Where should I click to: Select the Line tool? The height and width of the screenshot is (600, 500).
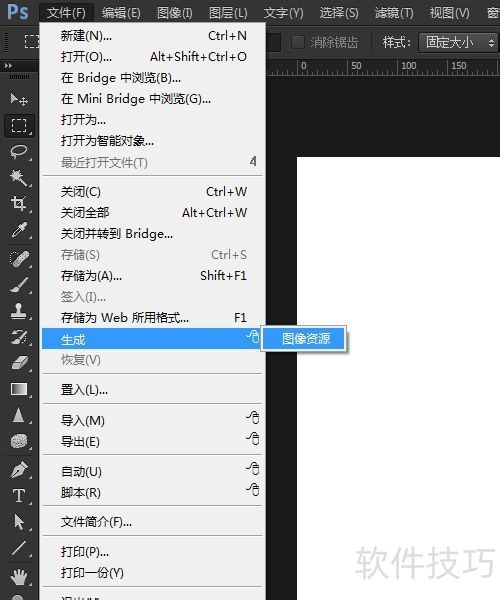coord(19,548)
